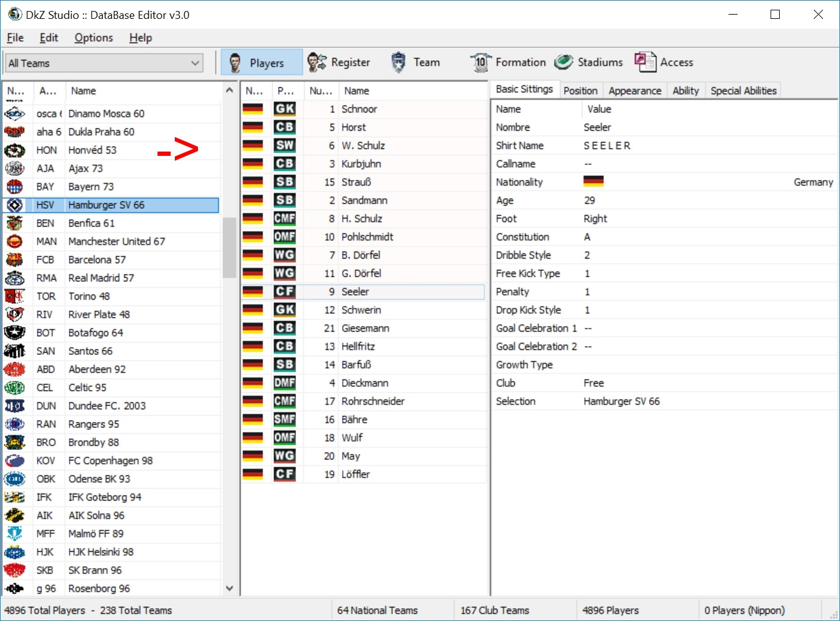840x621 pixels.
Task: Select player Löffler in the list
Action: pyautogui.click(x=364, y=474)
